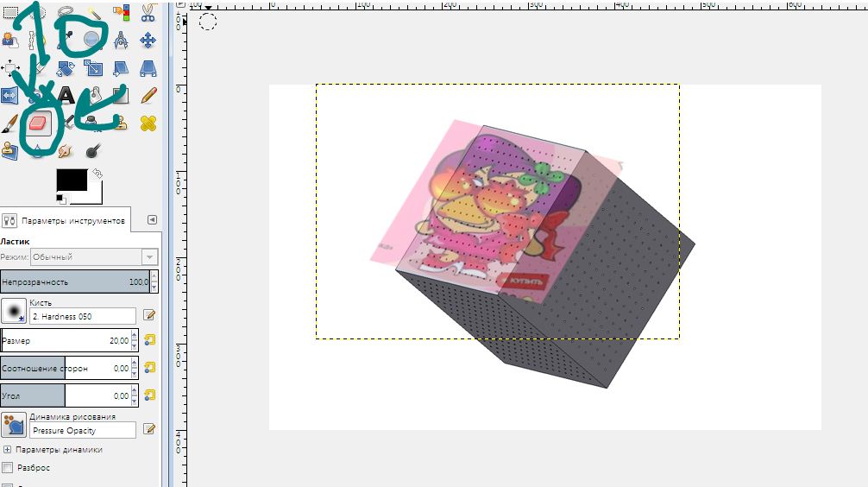Select the Foreground Select tool
The height and width of the screenshot is (487, 868).
click(10, 40)
